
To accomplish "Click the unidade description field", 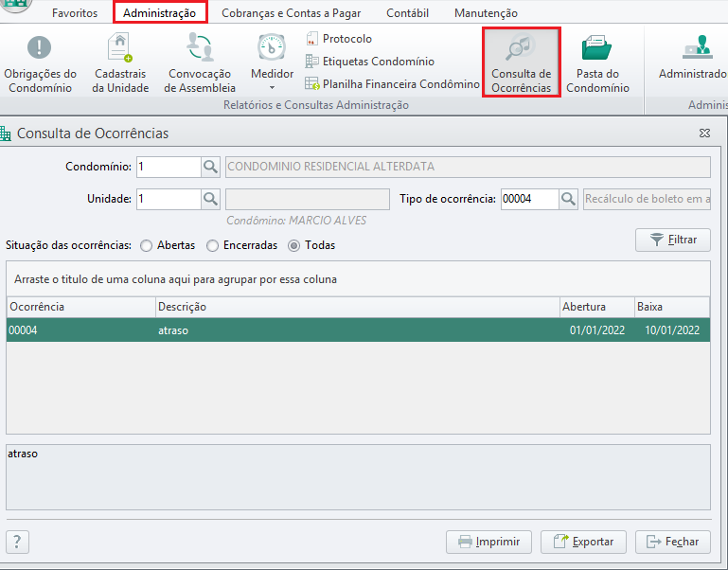I will point(308,199).
